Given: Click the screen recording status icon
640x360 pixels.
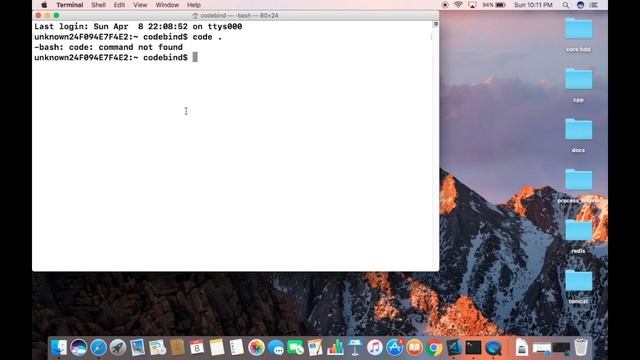Looking at the screenshot, I should coord(445,5).
